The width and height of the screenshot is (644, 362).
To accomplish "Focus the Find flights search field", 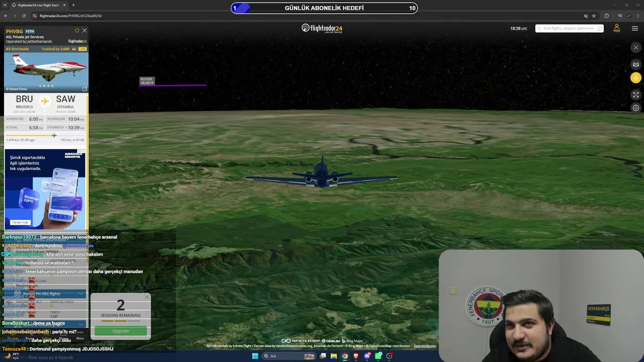I will [569, 28].
